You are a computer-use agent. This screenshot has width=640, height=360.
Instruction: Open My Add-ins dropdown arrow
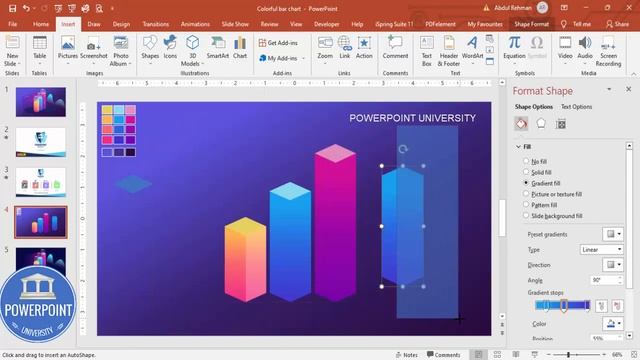coord(303,58)
